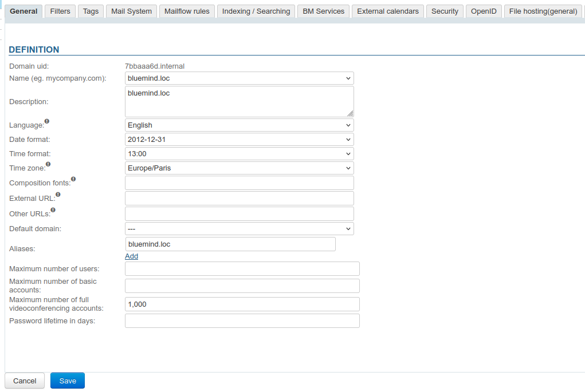Image resolution: width=585 pixels, height=392 pixels.
Task: Click info icon beside External URL label
Action: coord(58,195)
